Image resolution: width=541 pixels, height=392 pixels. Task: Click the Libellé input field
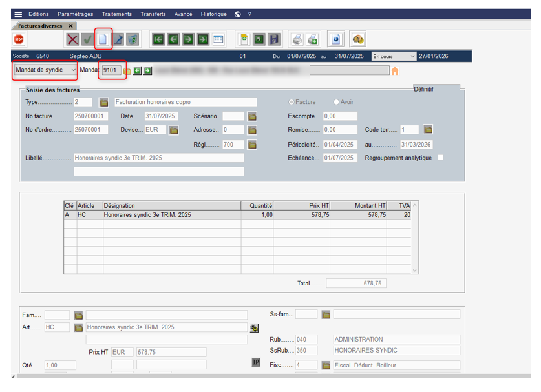[x=159, y=158]
